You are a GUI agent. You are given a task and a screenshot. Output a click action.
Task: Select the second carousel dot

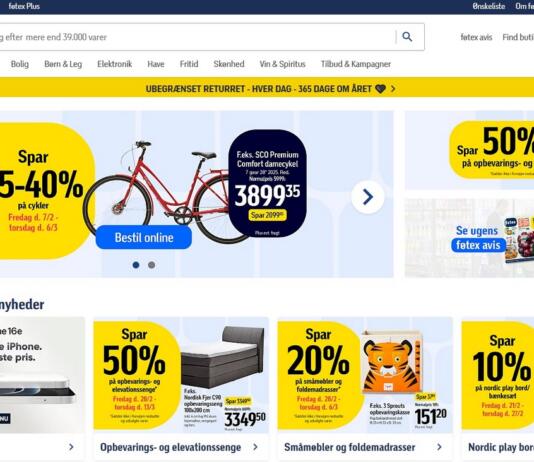[x=152, y=265]
